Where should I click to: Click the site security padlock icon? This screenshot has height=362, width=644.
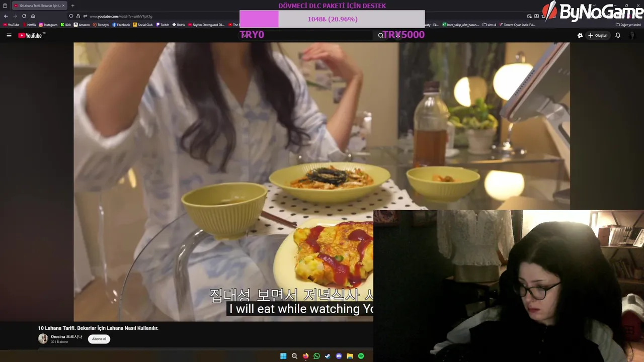point(78,16)
